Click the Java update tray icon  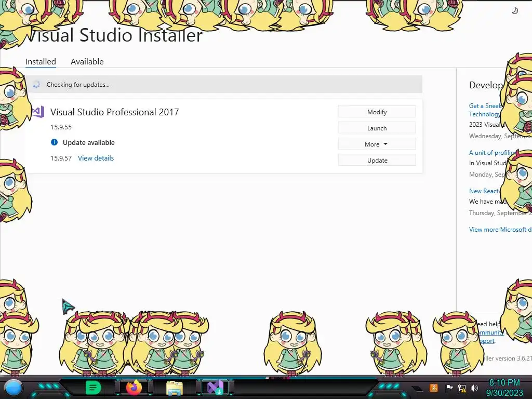pos(433,388)
